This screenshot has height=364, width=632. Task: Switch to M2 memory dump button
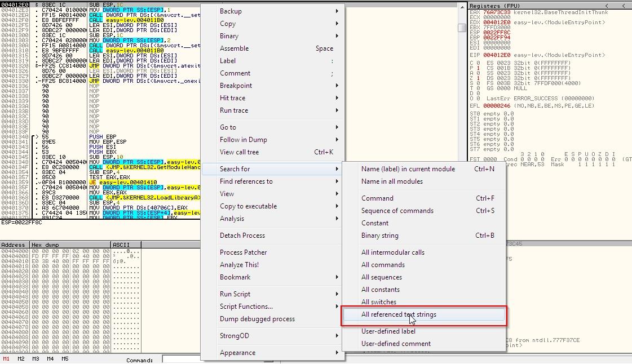tap(21, 359)
